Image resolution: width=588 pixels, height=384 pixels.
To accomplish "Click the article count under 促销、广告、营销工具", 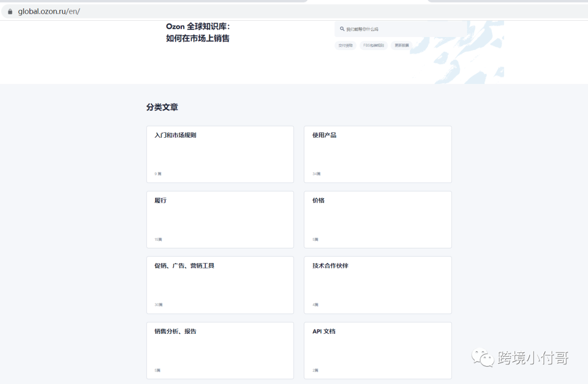I will pos(158,304).
